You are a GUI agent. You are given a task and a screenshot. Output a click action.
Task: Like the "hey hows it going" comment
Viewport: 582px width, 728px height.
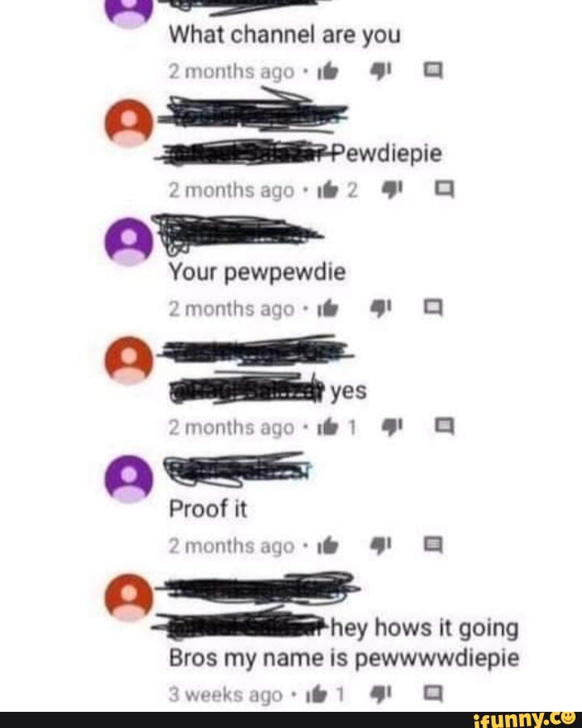pyautogui.click(x=317, y=694)
